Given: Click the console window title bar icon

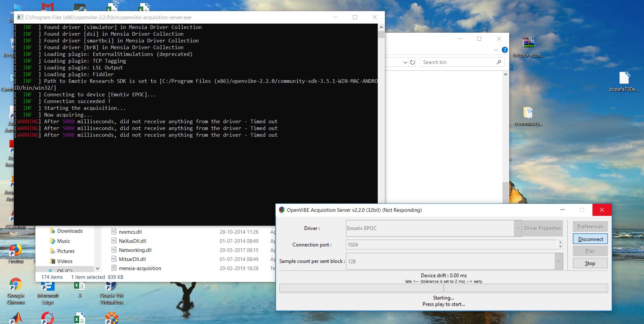Looking at the screenshot, I should (x=20, y=17).
